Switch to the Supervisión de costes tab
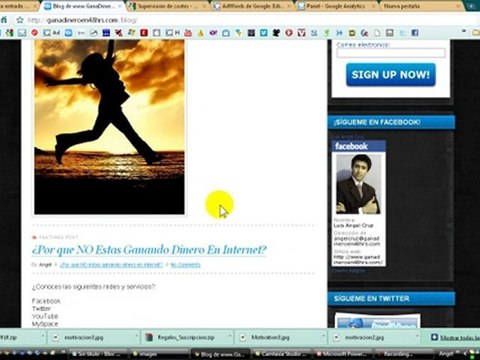This screenshot has height=360, width=480. (167, 6)
